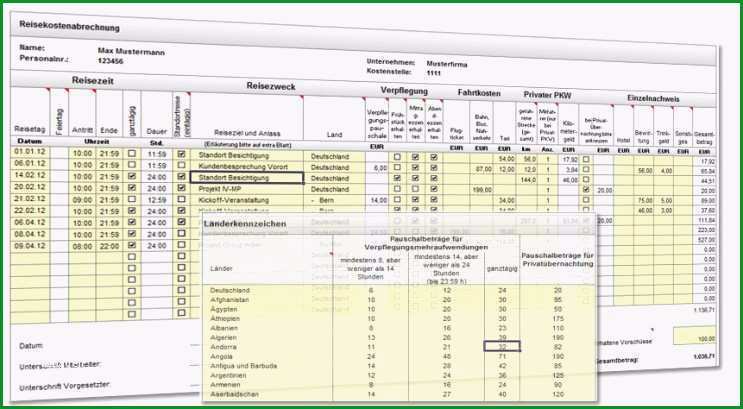
Task: Toggle Standortreise checkbox for 01.01.12 row
Action: pos(181,154)
